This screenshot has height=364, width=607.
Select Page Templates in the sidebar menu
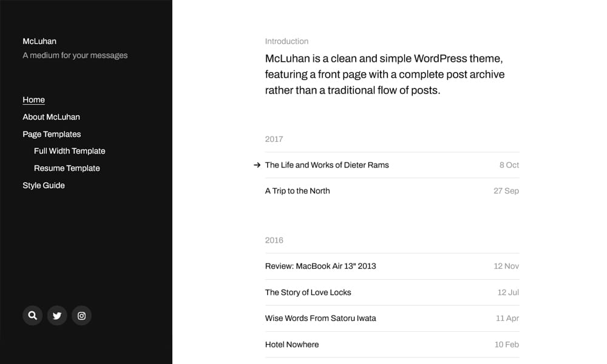click(x=52, y=134)
